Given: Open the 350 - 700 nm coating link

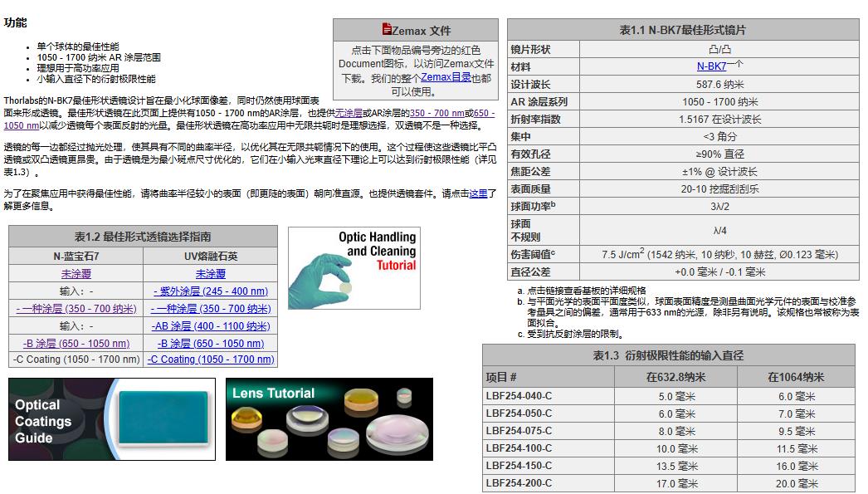Looking at the screenshot, I should pos(436,113).
